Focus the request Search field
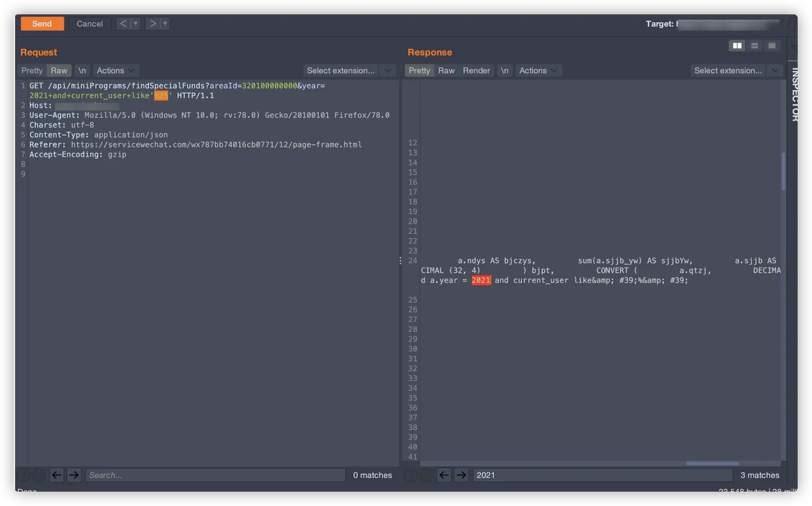 pos(215,475)
